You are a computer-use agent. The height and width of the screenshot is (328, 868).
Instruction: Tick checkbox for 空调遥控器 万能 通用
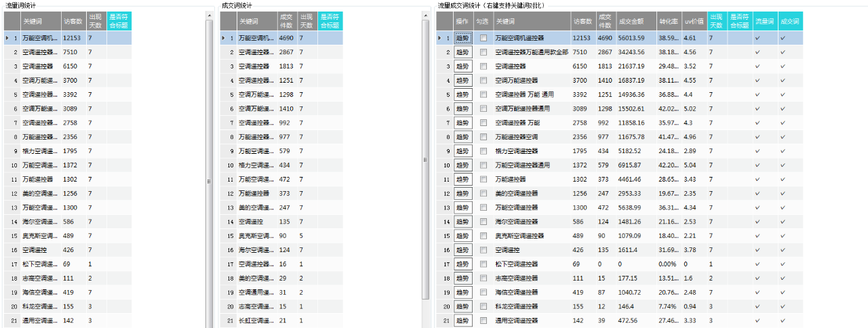tap(484, 95)
